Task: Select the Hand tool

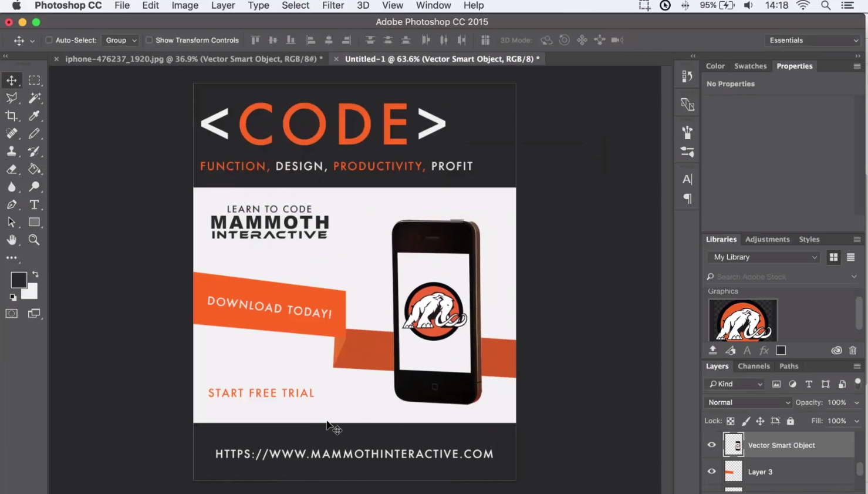Action: click(x=12, y=240)
